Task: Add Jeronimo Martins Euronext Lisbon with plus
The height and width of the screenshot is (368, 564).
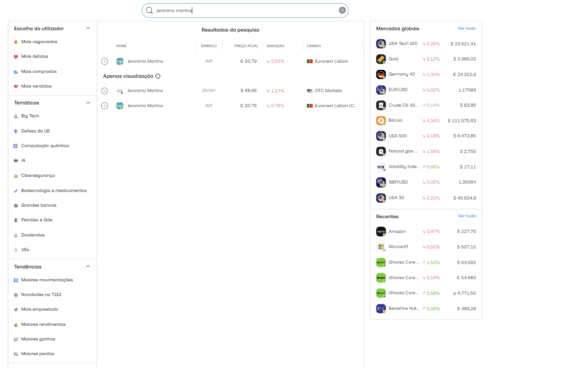Action: [x=105, y=61]
